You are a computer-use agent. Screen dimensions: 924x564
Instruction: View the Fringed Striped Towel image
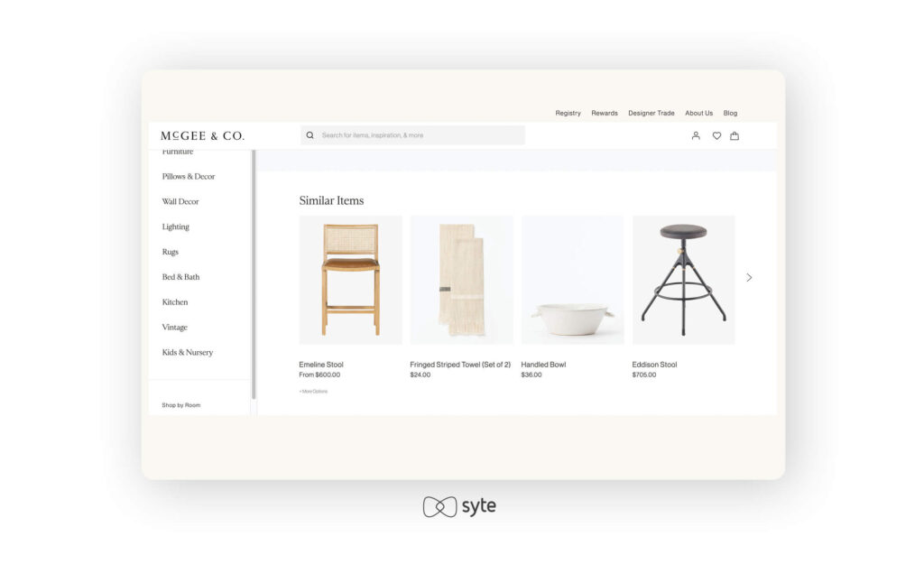tap(461, 280)
